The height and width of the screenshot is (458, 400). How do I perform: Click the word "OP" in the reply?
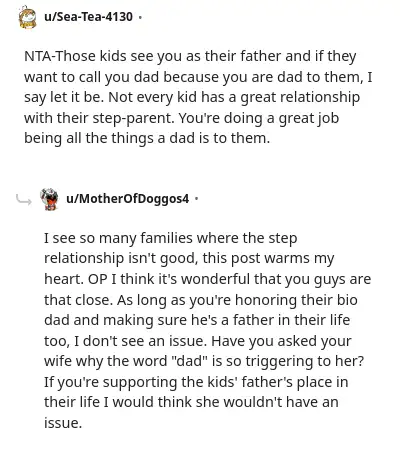pyautogui.click(x=98, y=279)
